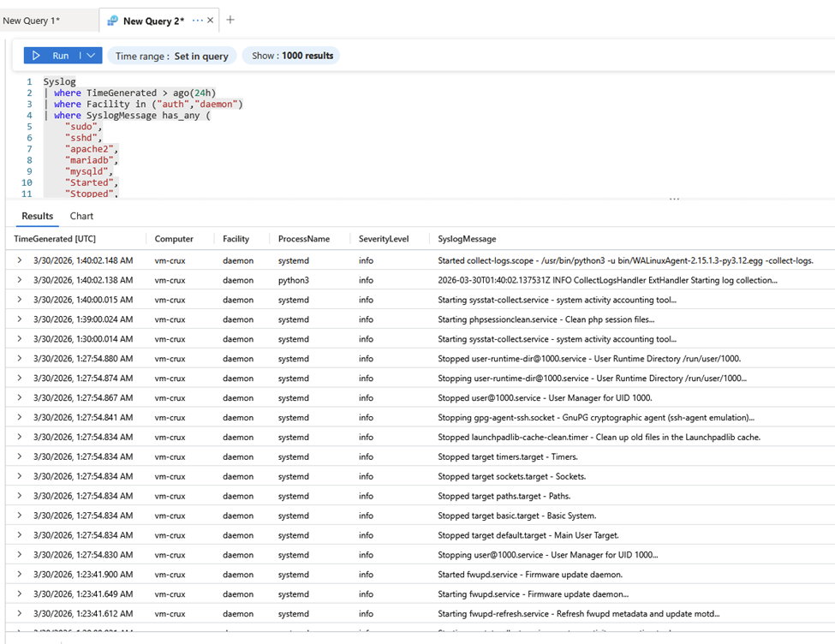Viewport: 835px width, 644px height.
Task: Click the New Query 2 tab icon
Action: [x=113, y=21]
